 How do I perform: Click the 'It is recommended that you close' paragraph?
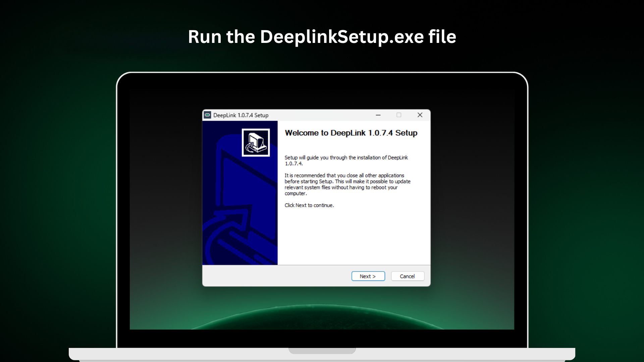coord(347,184)
